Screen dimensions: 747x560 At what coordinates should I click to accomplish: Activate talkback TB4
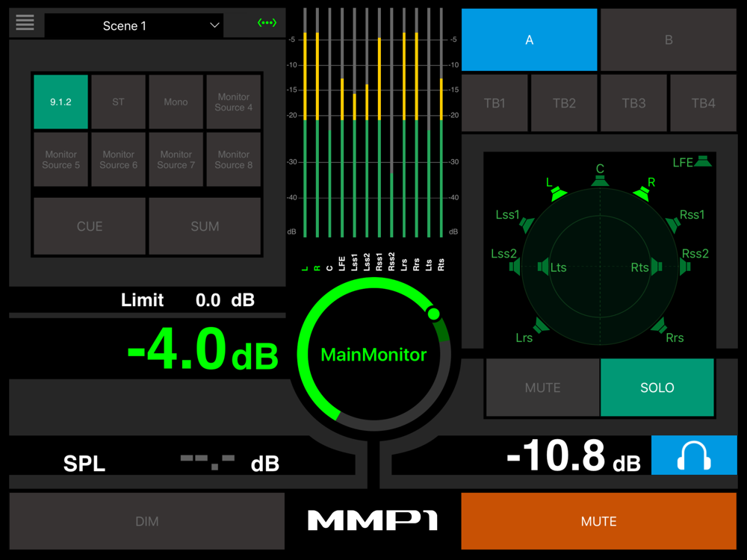(x=703, y=103)
